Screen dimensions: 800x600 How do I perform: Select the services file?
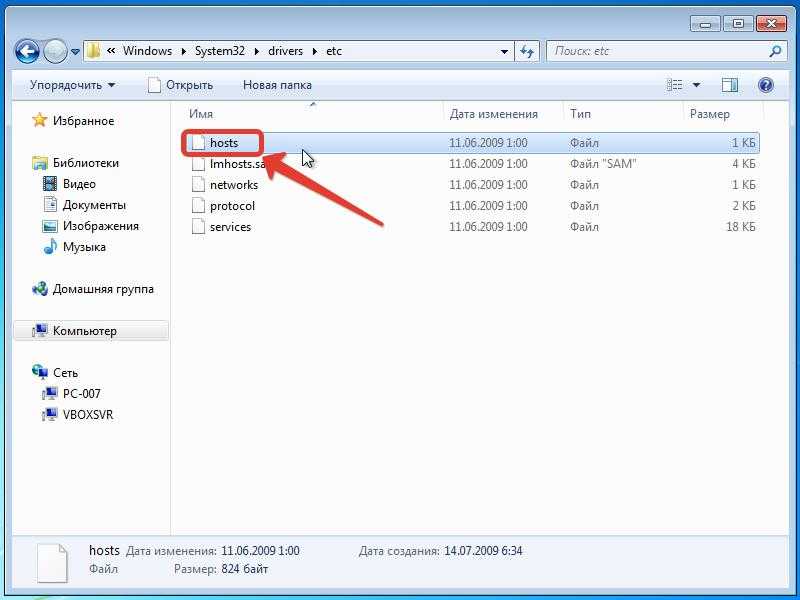[230, 227]
